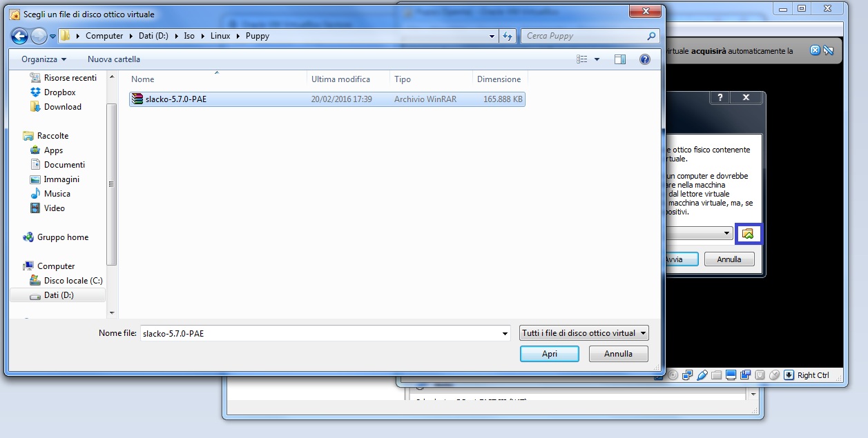This screenshot has width=868, height=438.
Task: Expand the Nome file history dropdown
Action: tap(505, 334)
